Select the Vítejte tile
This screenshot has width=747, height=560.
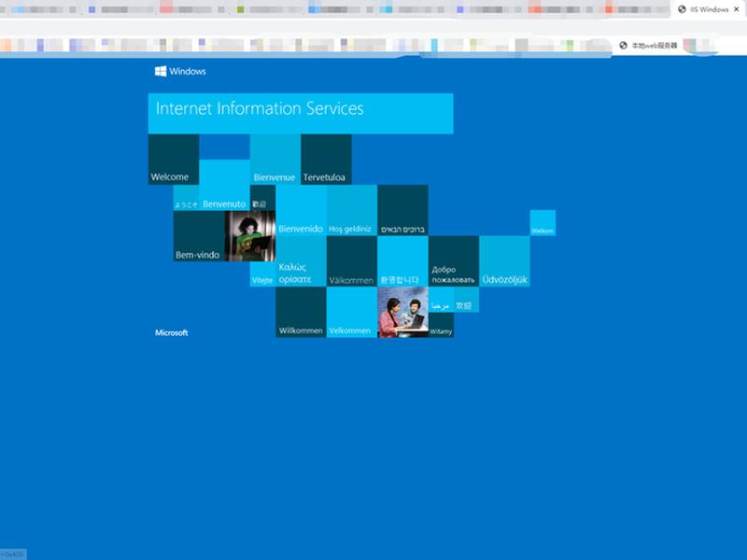tap(262, 274)
